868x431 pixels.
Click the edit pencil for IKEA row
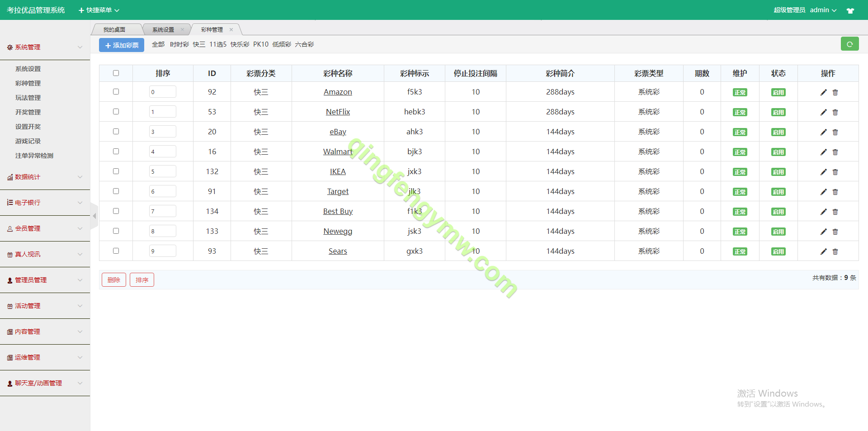(823, 172)
